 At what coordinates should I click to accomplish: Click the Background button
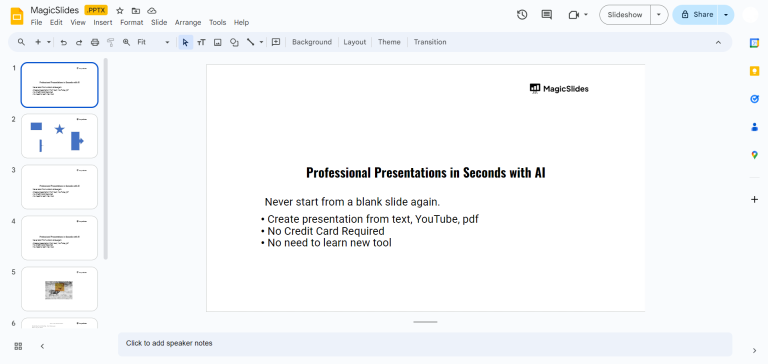point(312,42)
